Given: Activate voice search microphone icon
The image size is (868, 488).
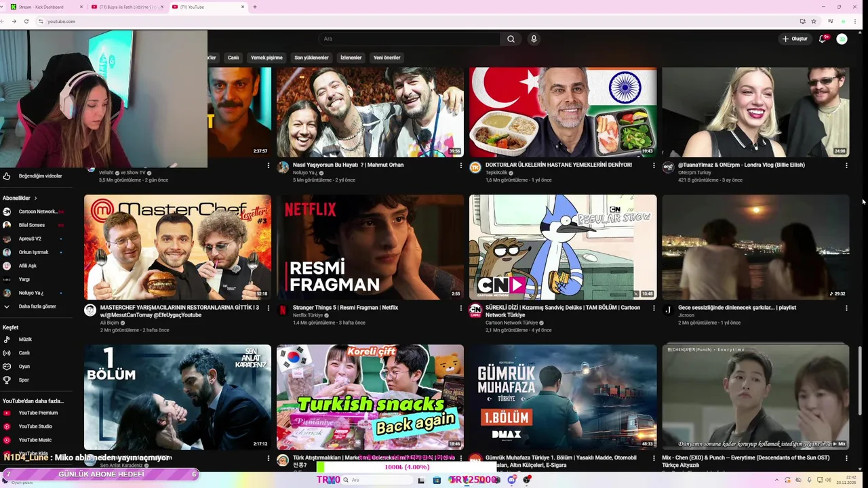Looking at the screenshot, I should pos(534,39).
